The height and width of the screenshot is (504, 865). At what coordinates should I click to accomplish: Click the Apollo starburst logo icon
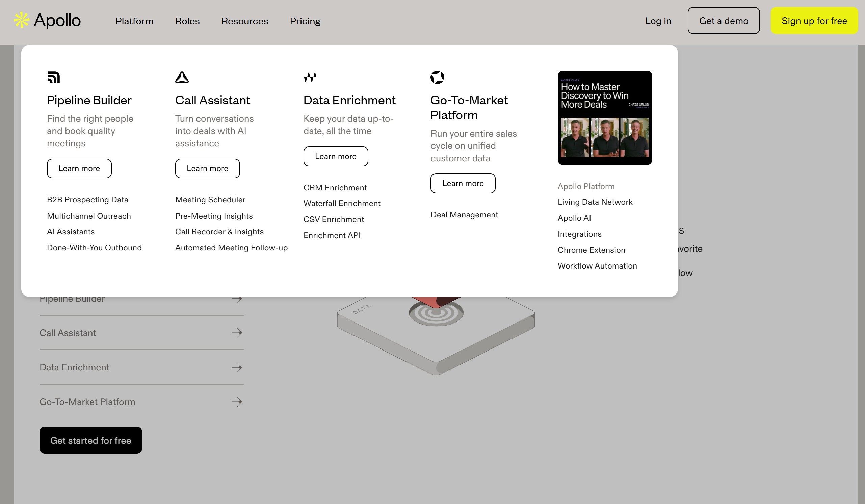21,20
